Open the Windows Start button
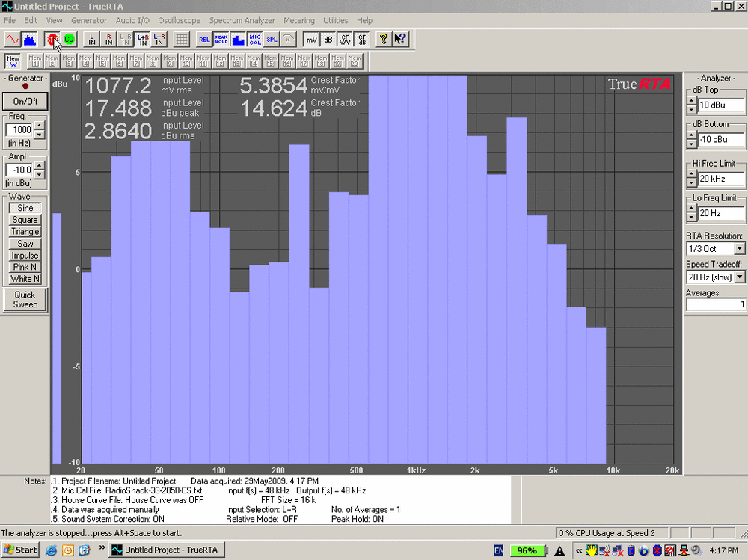The height and width of the screenshot is (560, 748). 20,550
